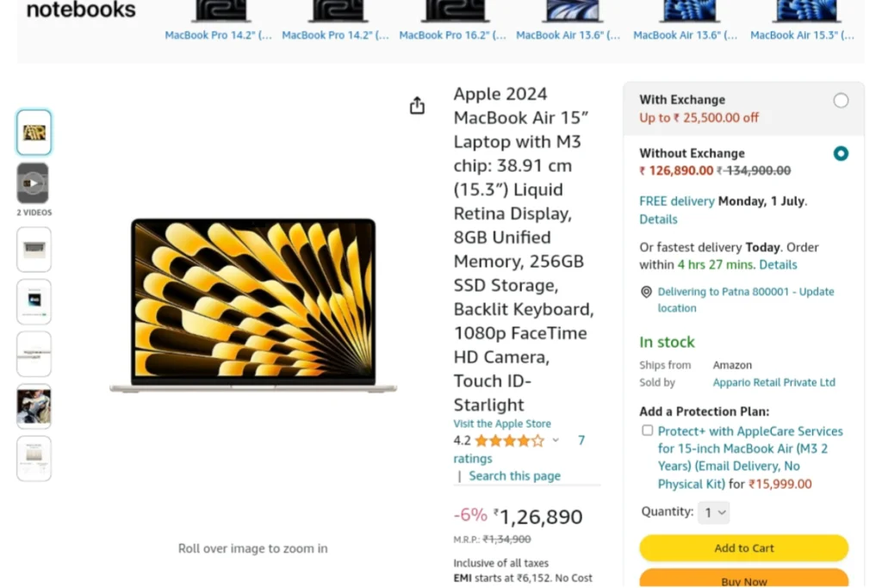Click the share icon above product image
882x588 pixels.
(x=417, y=105)
